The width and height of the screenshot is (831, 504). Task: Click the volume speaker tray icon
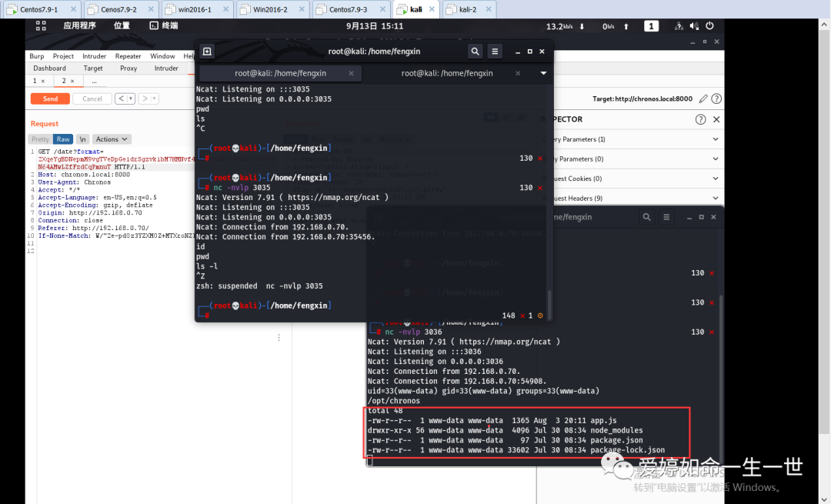pos(694,26)
